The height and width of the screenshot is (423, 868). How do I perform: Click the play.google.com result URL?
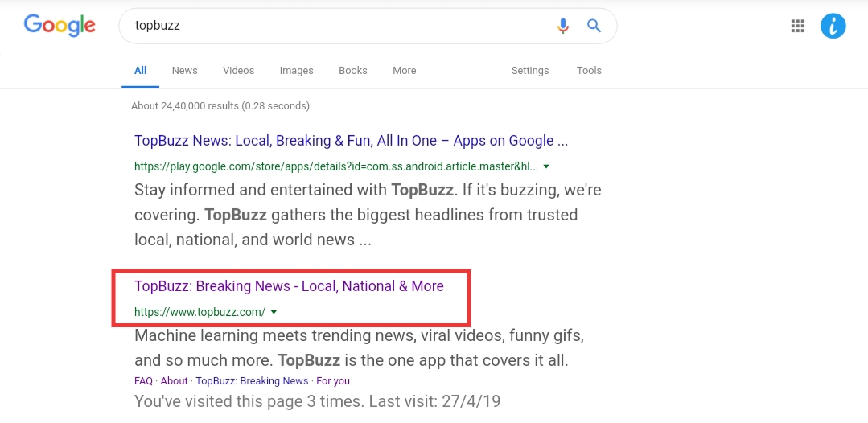(x=336, y=166)
